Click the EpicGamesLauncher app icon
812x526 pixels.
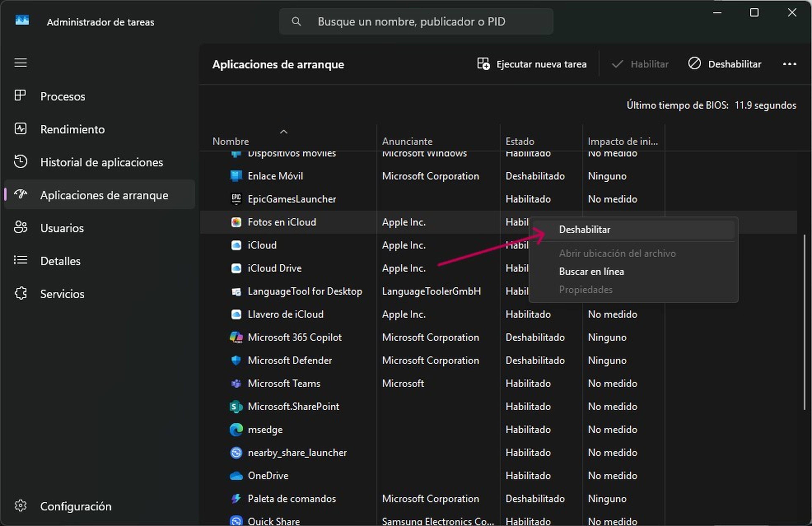click(236, 199)
